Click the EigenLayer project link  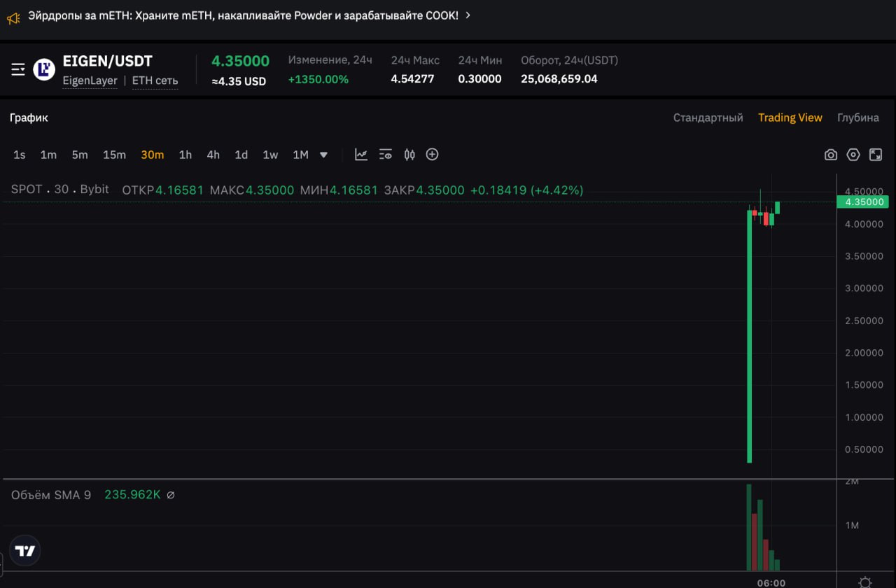tap(90, 80)
